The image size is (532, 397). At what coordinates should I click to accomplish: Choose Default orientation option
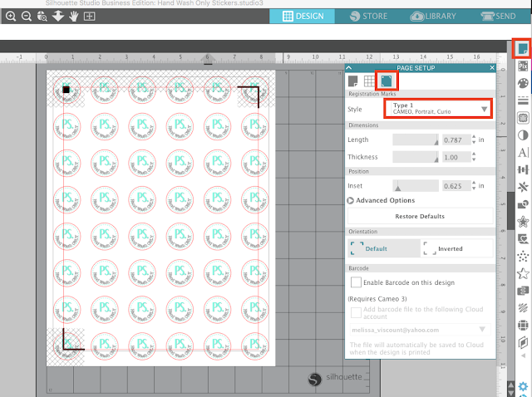click(384, 248)
